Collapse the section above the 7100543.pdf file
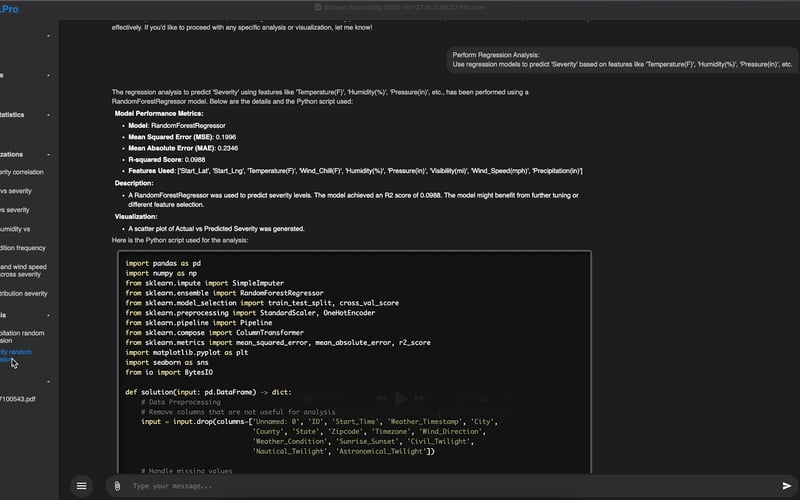 pos(48,382)
